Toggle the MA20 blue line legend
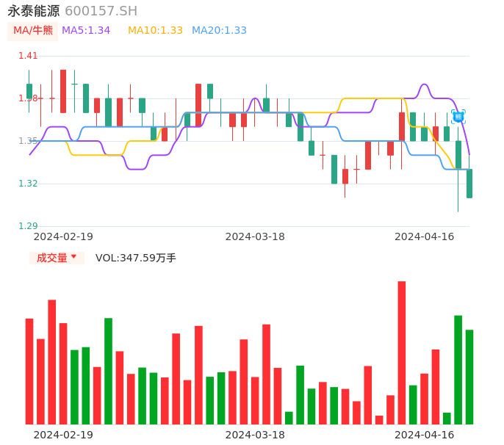Screen dimensions: 504x445 coord(219,31)
